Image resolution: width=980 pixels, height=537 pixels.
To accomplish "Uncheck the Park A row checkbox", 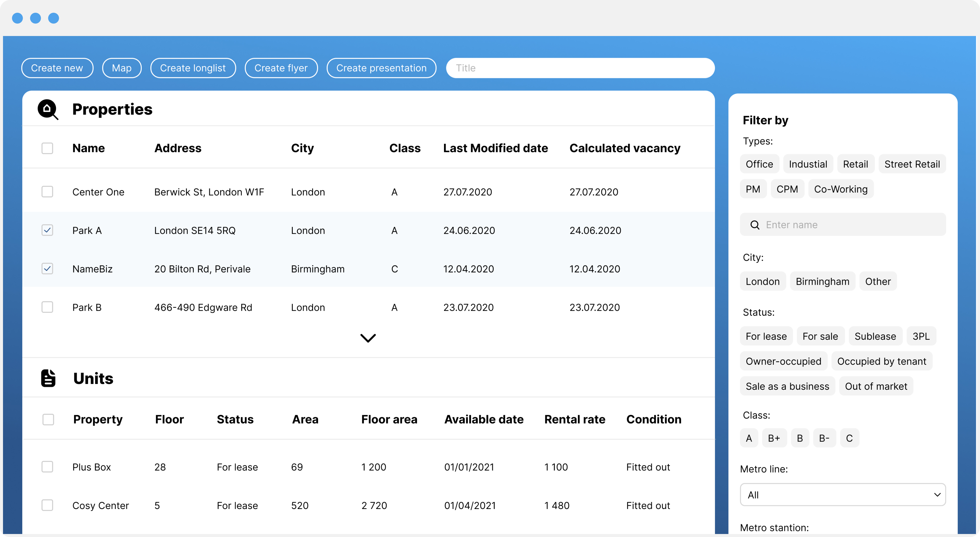I will [x=47, y=230].
